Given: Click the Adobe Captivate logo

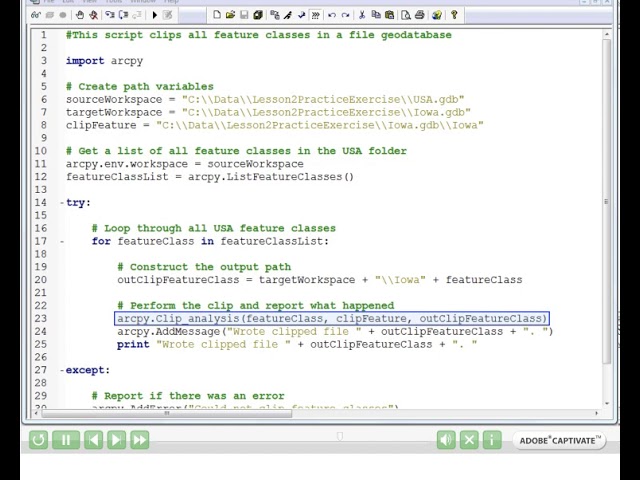Looking at the screenshot, I should [x=559, y=440].
